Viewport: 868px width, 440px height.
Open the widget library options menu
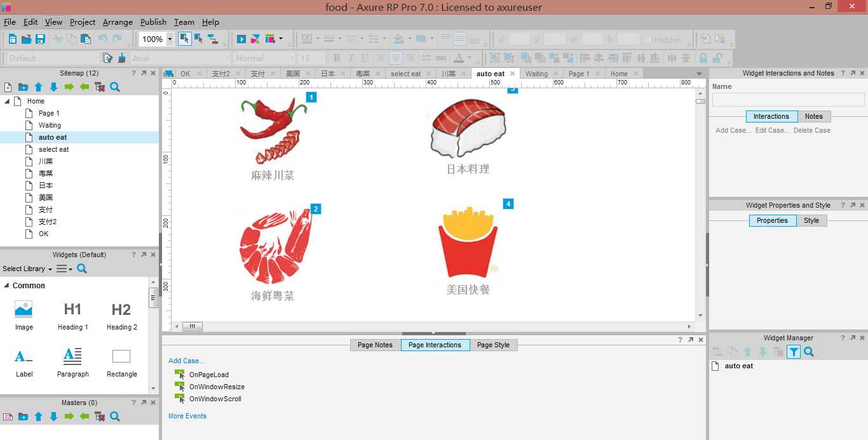tap(64, 269)
